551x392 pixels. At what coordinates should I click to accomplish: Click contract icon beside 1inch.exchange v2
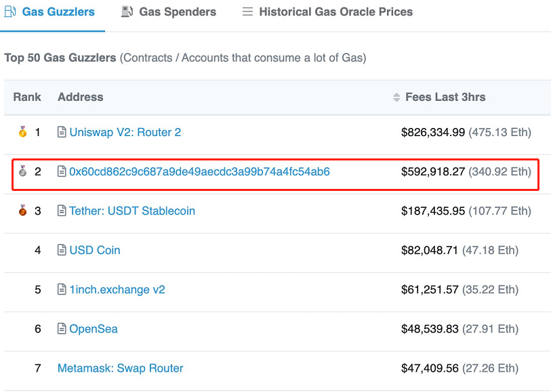(62, 289)
